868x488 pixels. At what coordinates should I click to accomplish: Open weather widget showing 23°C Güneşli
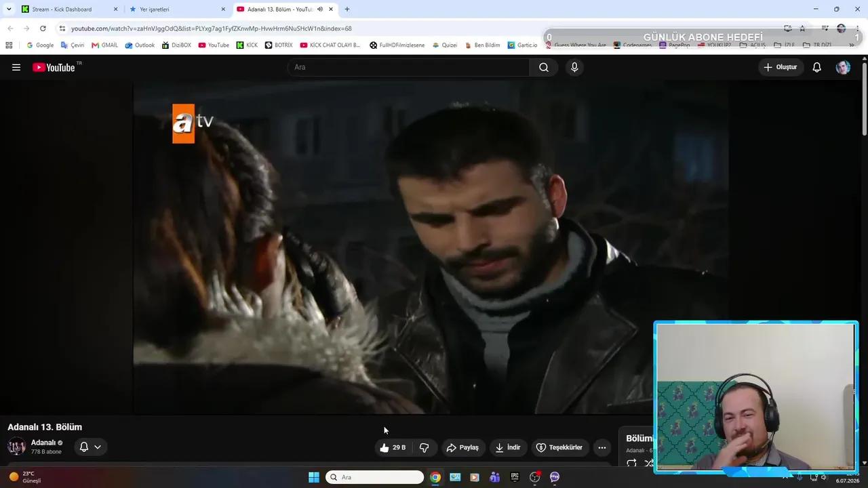coord(26,477)
